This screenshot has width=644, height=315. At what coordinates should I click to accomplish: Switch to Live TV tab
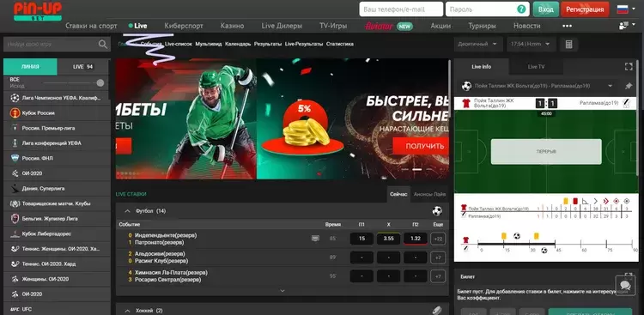[536, 67]
